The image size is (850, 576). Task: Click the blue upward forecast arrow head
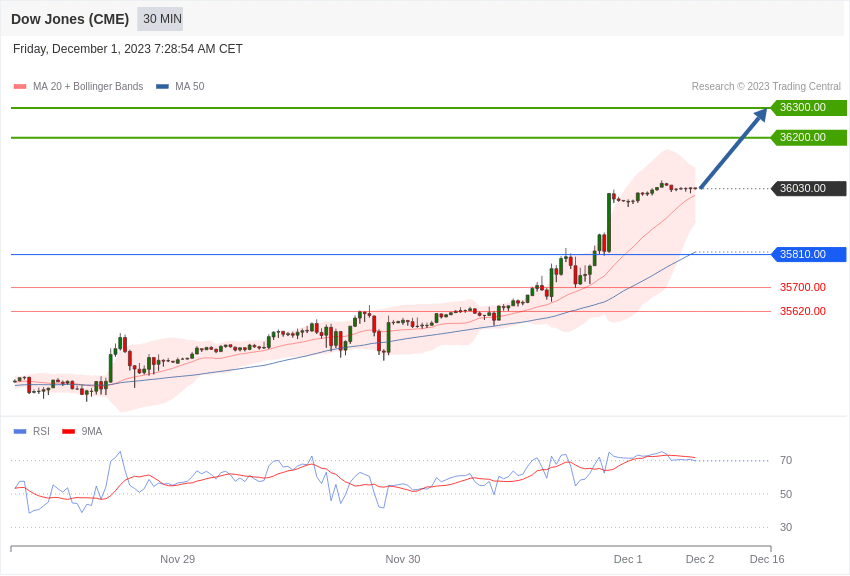pyautogui.click(x=761, y=114)
